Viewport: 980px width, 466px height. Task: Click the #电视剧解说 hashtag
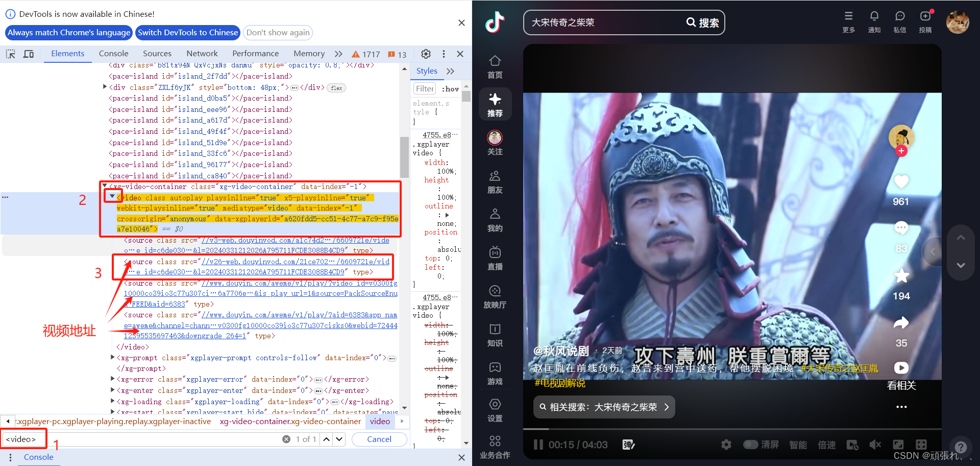point(559,383)
